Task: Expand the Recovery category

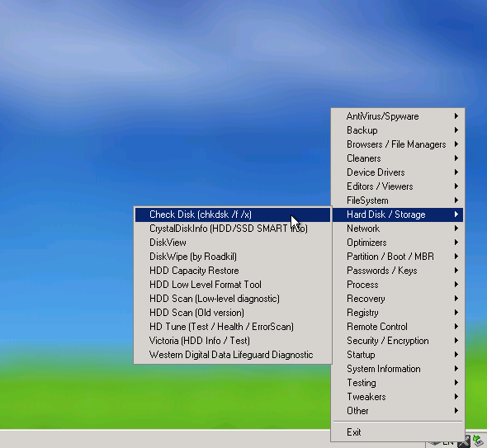Action: [x=398, y=299]
